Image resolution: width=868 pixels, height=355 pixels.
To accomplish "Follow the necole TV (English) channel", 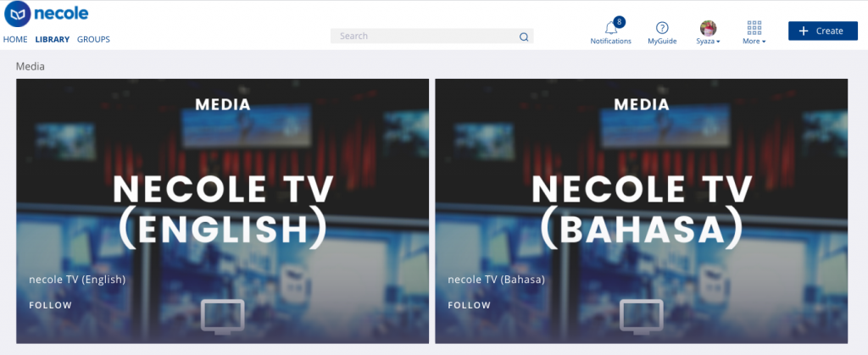I will click(x=50, y=305).
